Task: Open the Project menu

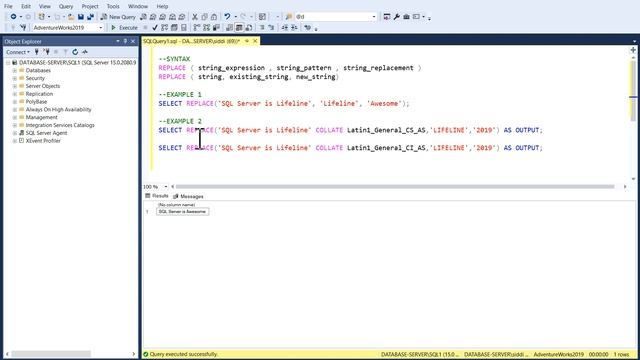Action: point(90,6)
